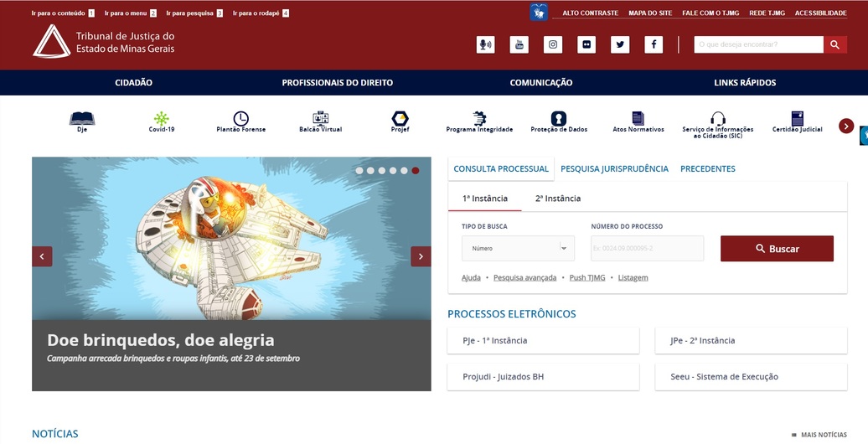Open Projudi - Juizados BH

(x=543, y=377)
